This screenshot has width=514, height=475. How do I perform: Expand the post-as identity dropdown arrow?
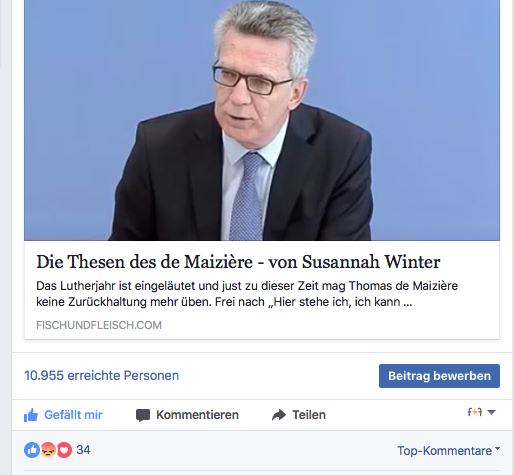491,412
